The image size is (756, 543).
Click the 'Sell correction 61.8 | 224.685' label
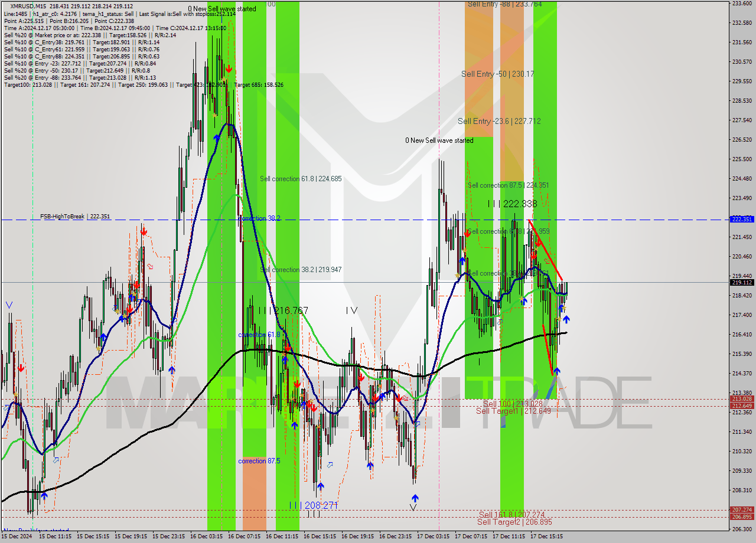click(x=301, y=179)
